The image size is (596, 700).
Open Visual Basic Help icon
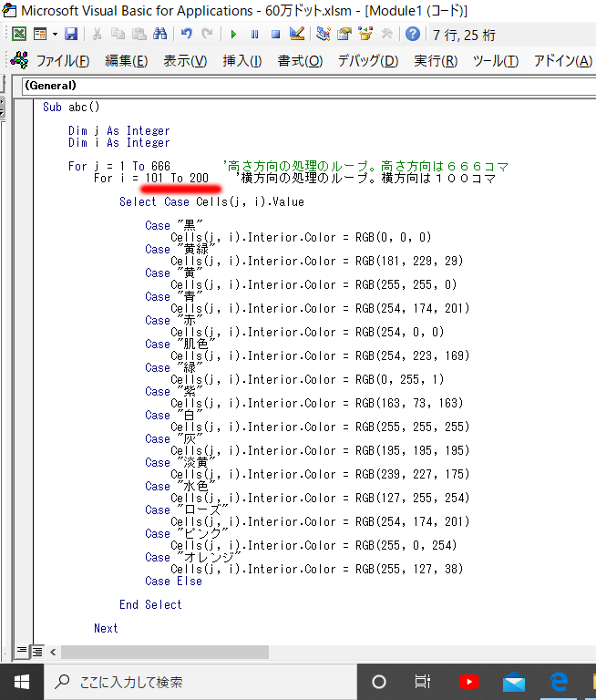pos(413,34)
